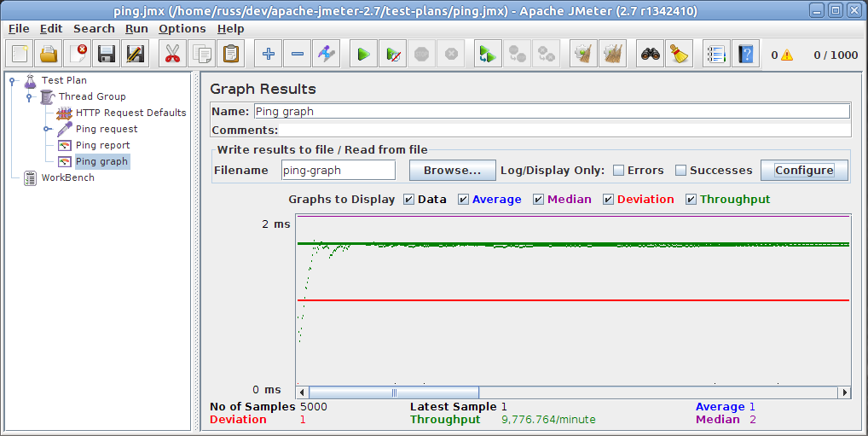Select the Ping graph listener
The height and width of the screenshot is (436, 868).
point(101,161)
